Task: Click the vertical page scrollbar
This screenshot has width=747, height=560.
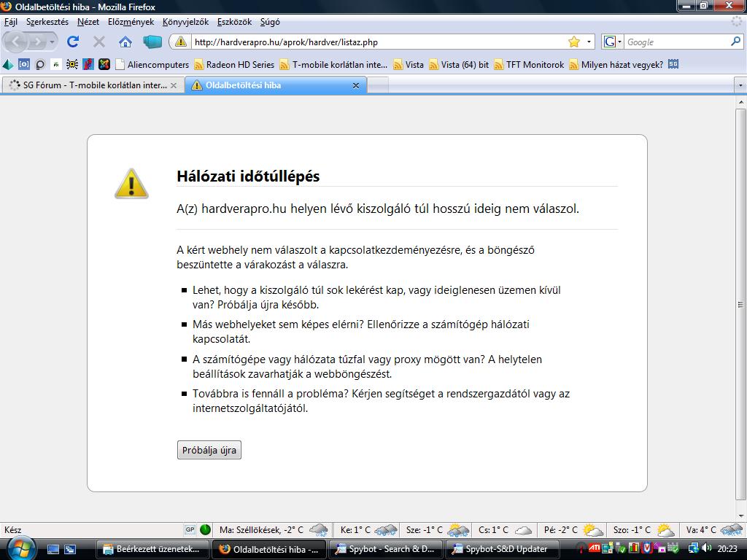Action: click(x=740, y=304)
